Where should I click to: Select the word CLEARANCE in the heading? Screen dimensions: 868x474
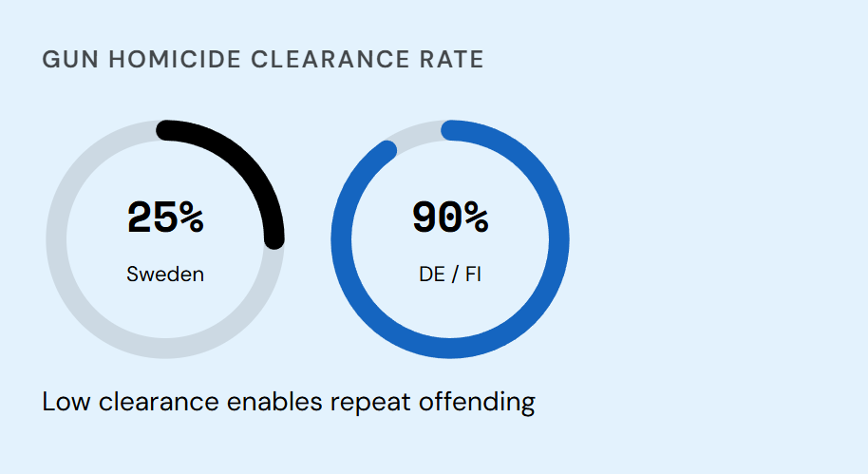[x=330, y=60]
